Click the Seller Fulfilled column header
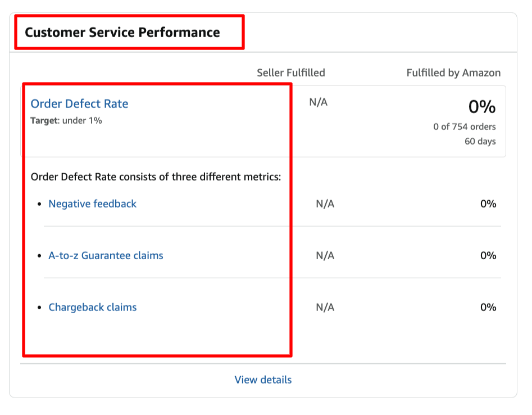The image size is (532, 415). (x=291, y=73)
